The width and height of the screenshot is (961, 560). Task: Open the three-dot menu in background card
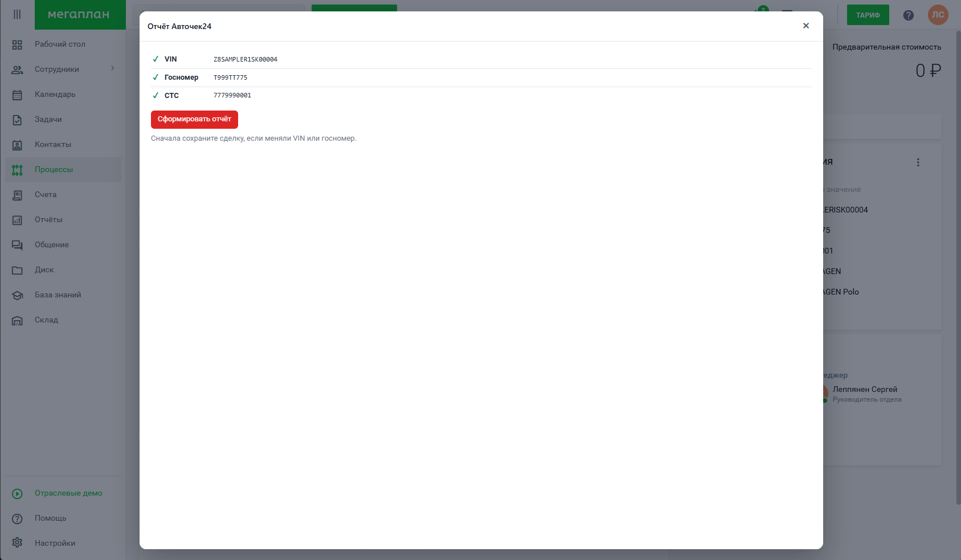click(x=918, y=162)
